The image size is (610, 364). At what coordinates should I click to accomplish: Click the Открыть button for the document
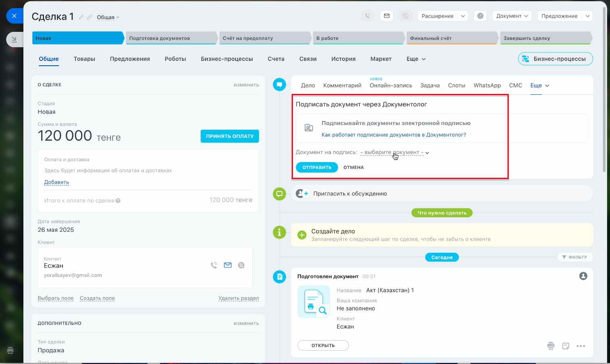(x=323, y=345)
